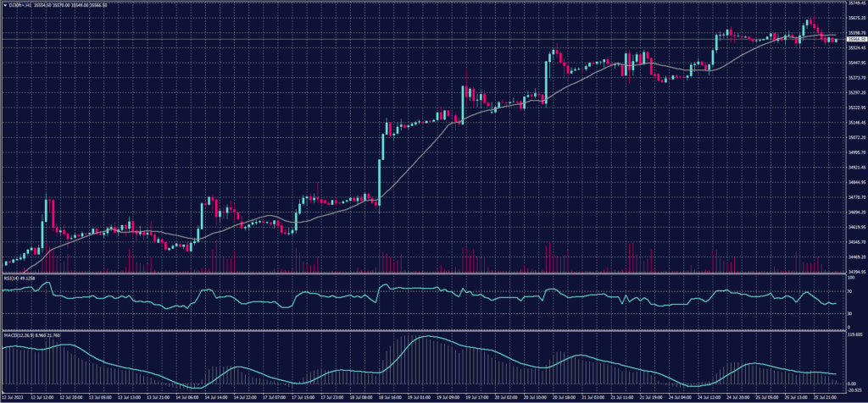
Task: Select the RSI(14) indicator label
Action: pos(14,276)
